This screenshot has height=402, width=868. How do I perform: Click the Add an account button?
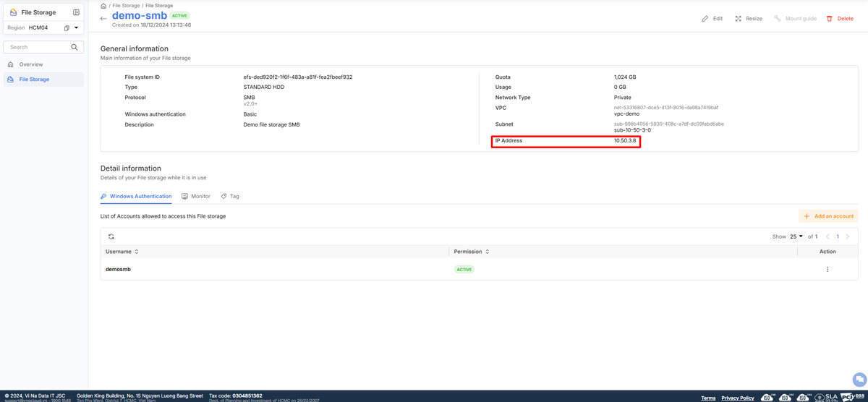[x=828, y=216]
